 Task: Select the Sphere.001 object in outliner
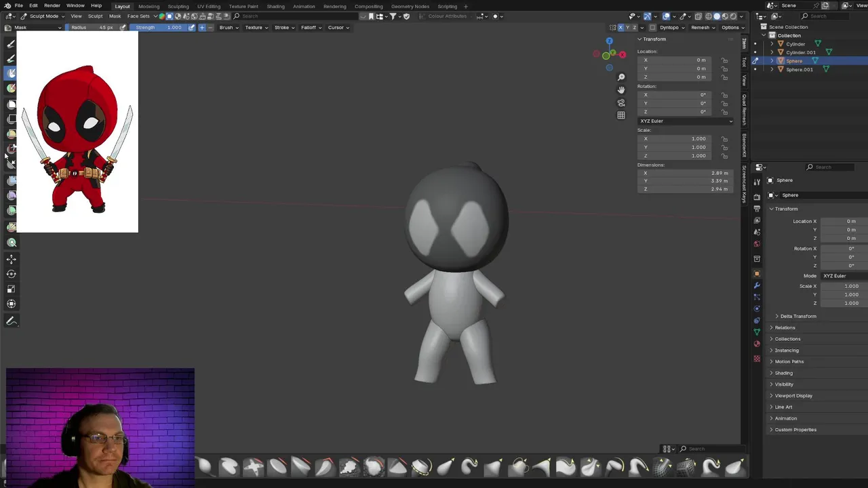(800, 69)
